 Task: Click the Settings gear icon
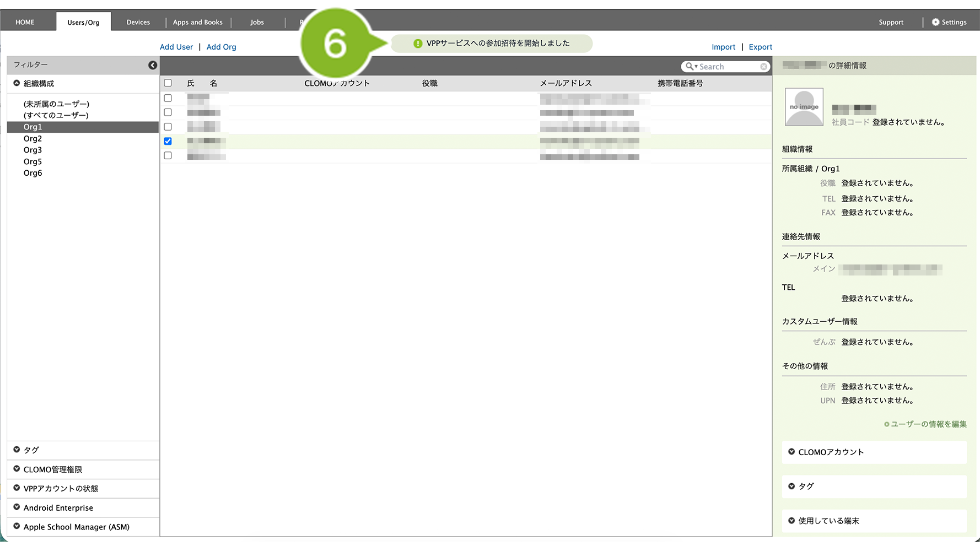pos(935,22)
